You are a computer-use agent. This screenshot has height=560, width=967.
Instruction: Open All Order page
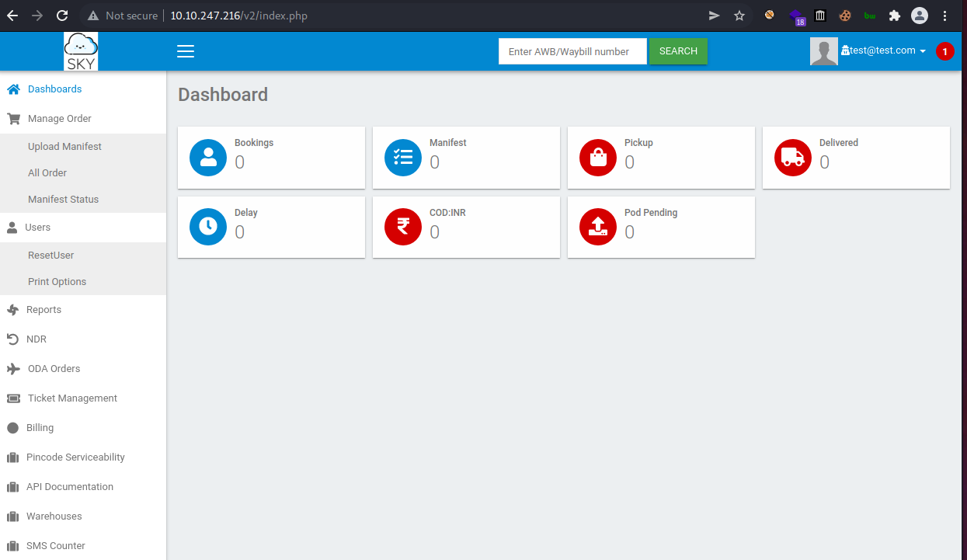pyautogui.click(x=47, y=173)
